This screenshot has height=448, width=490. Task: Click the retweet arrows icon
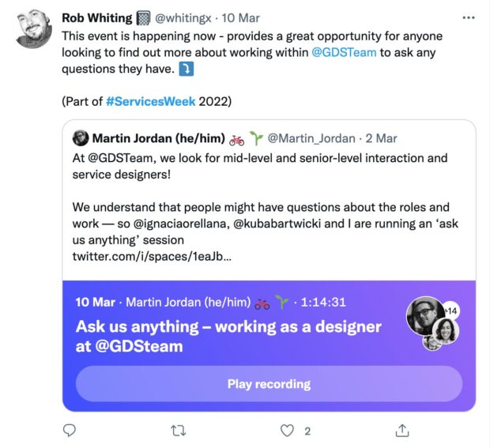tap(179, 431)
